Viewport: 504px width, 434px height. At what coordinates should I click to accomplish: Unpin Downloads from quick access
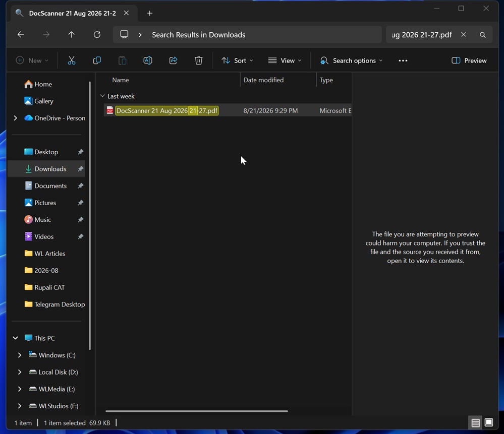tap(81, 169)
